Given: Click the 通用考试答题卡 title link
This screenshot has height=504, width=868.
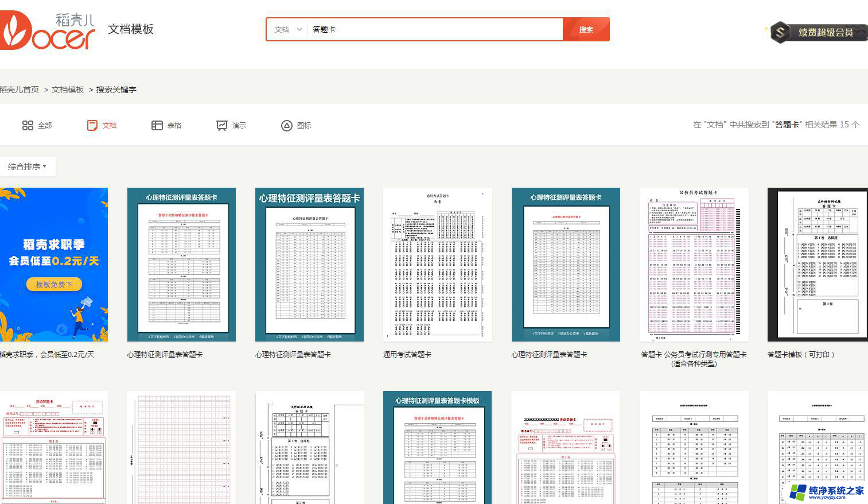Looking at the screenshot, I should click(x=407, y=355).
